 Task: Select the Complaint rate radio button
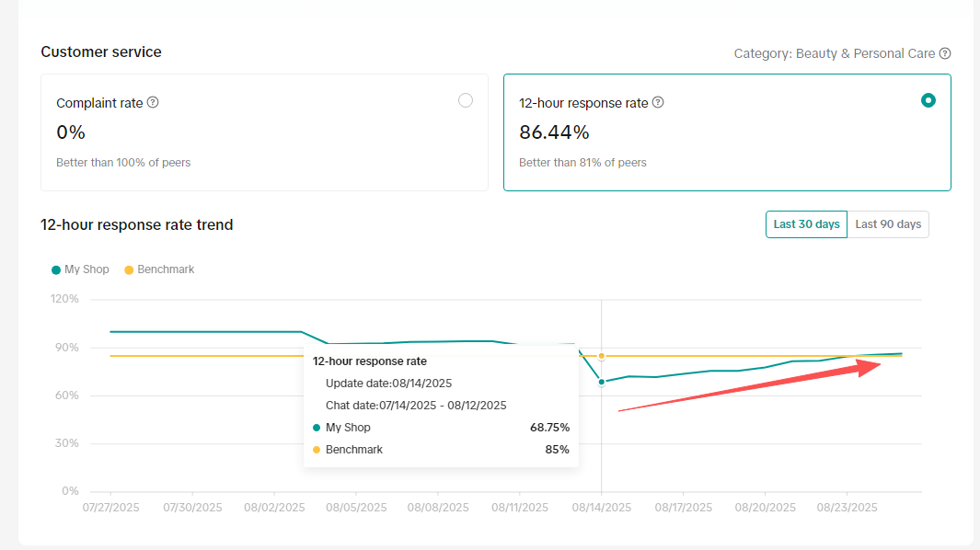click(466, 100)
